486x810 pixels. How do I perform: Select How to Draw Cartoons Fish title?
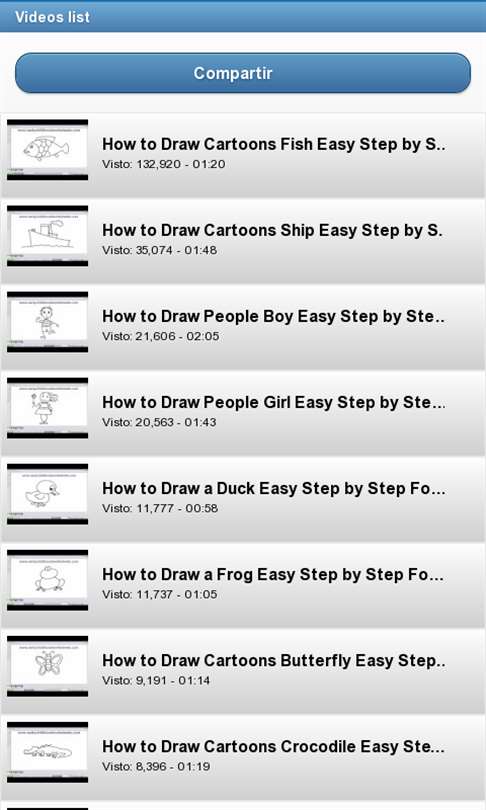(x=274, y=144)
